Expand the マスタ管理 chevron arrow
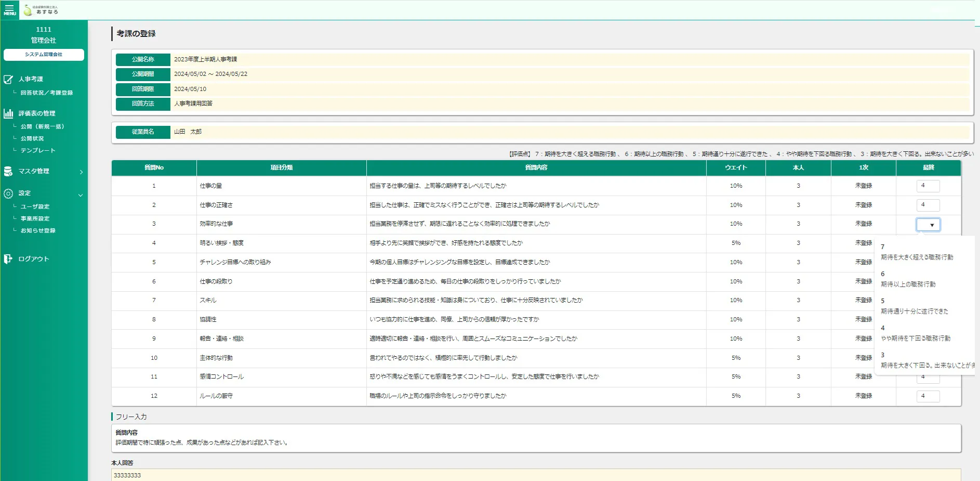The image size is (980, 481). click(x=81, y=172)
